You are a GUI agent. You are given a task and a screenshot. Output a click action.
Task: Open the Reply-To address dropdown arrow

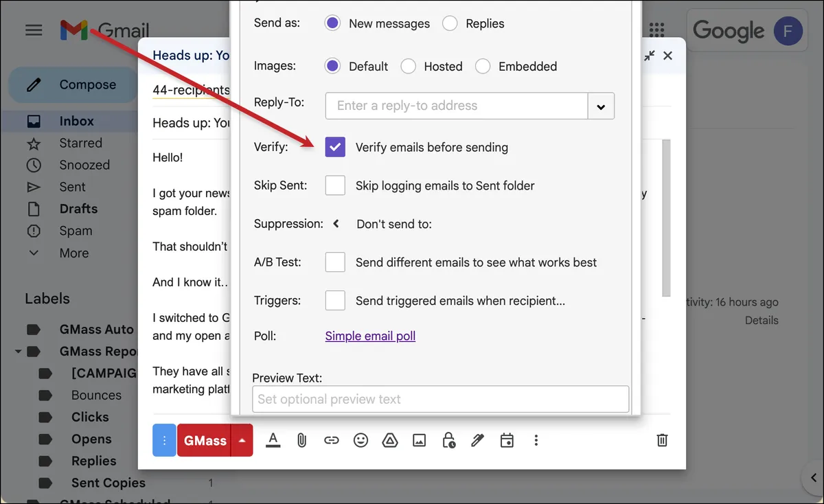pyautogui.click(x=601, y=106)
